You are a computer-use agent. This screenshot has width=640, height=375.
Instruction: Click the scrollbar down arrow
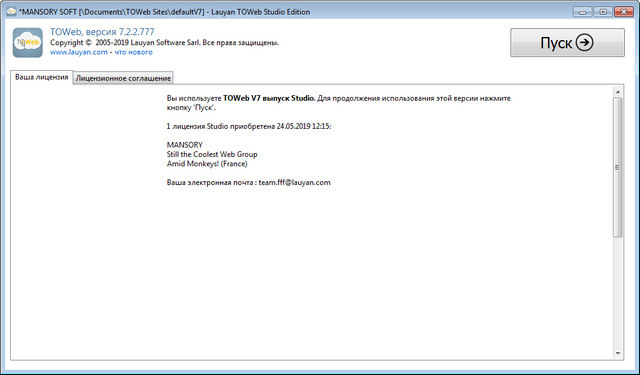pos(618,353)
